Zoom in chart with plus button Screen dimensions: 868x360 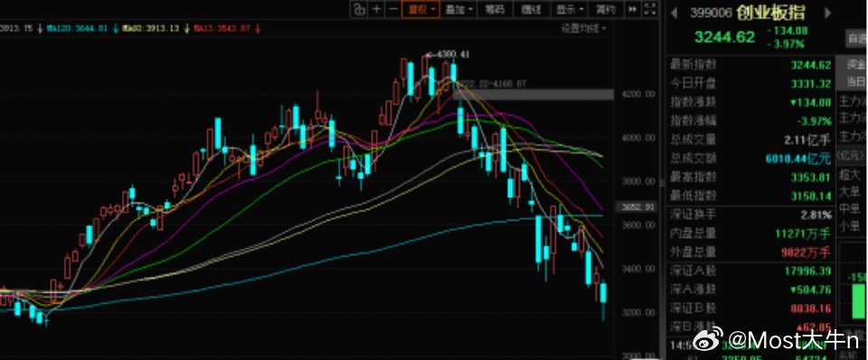tap(376, 9)
